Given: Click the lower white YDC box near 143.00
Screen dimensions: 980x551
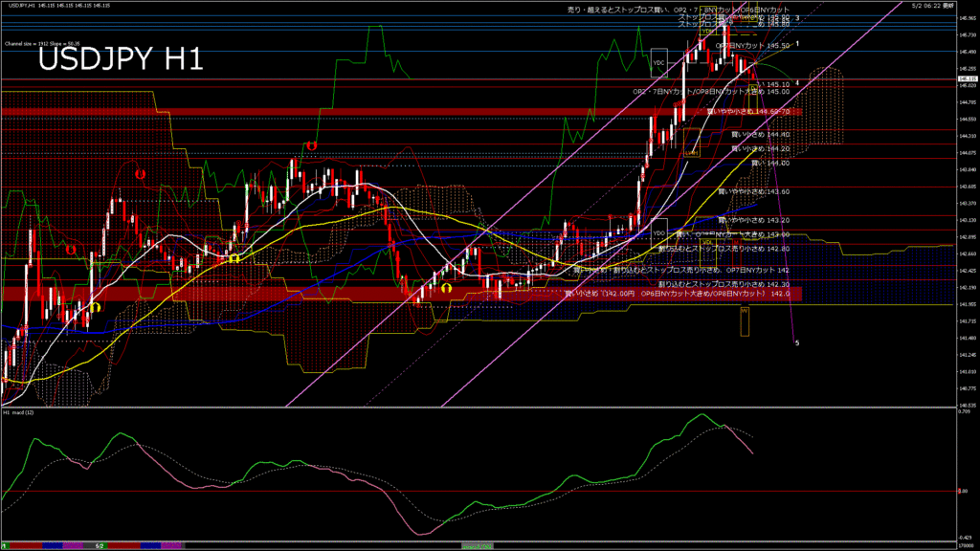Looking at the screenshot, I should coord(658,232).
